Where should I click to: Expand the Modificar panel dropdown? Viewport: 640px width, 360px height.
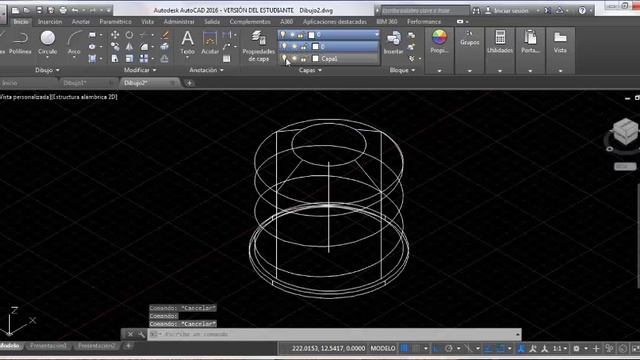[x=140, y=70]
